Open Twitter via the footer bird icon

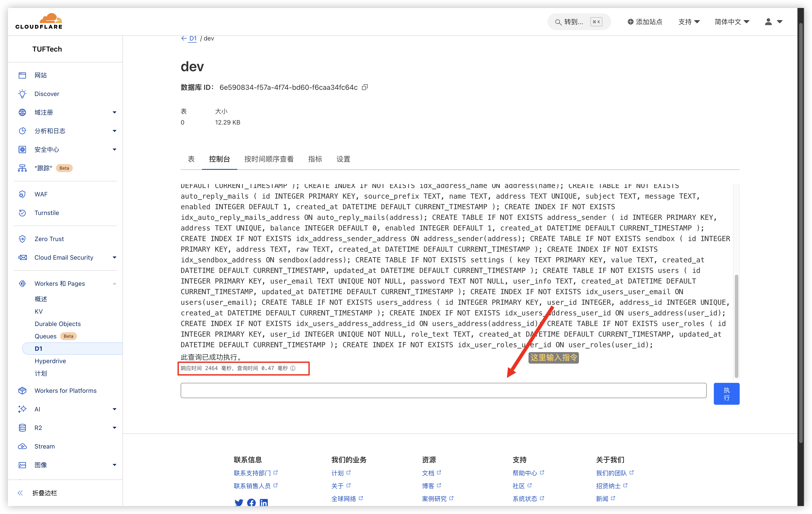pyautogui.click(x=239, y=502)
